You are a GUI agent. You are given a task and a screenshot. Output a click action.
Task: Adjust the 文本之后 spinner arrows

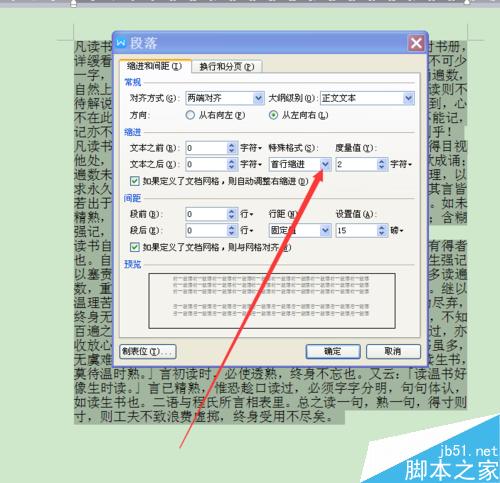click(x=232, y=164)
